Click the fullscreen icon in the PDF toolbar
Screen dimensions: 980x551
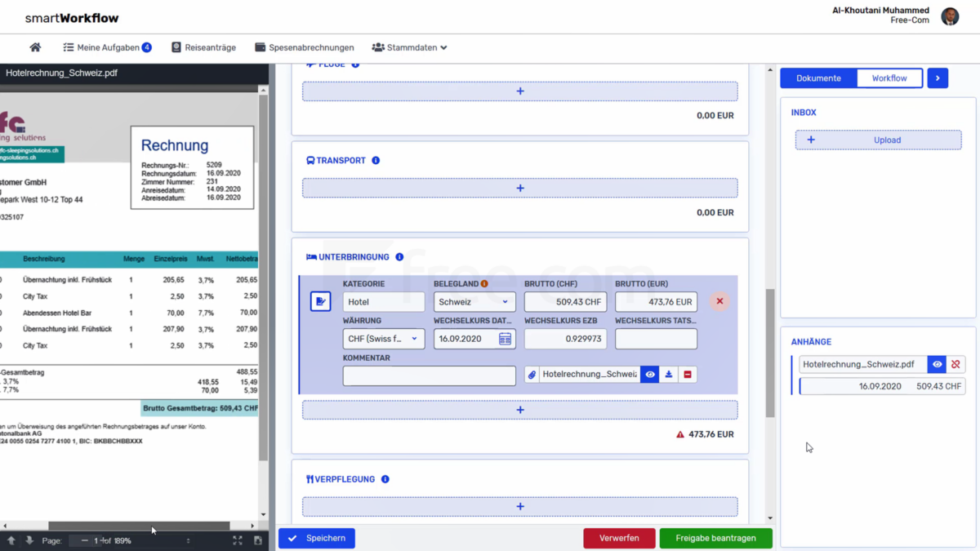point(238,540)
